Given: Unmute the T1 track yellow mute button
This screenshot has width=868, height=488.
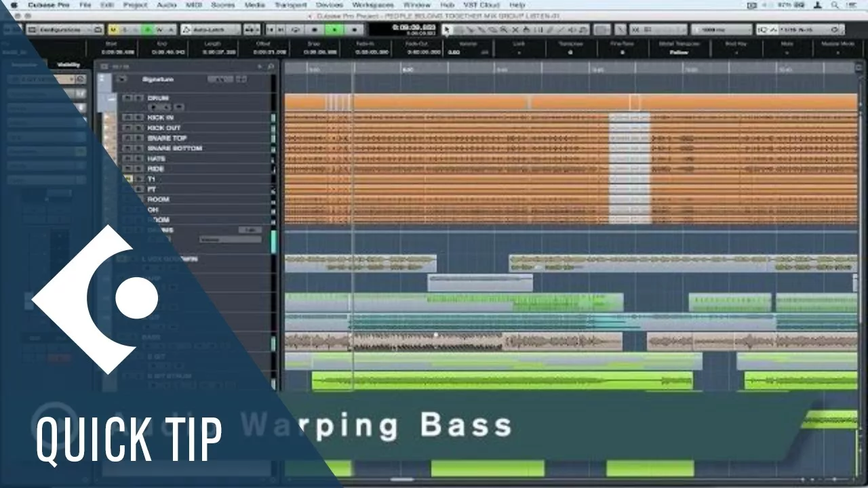Looking at the screenshot, I should tap(127, 179).
